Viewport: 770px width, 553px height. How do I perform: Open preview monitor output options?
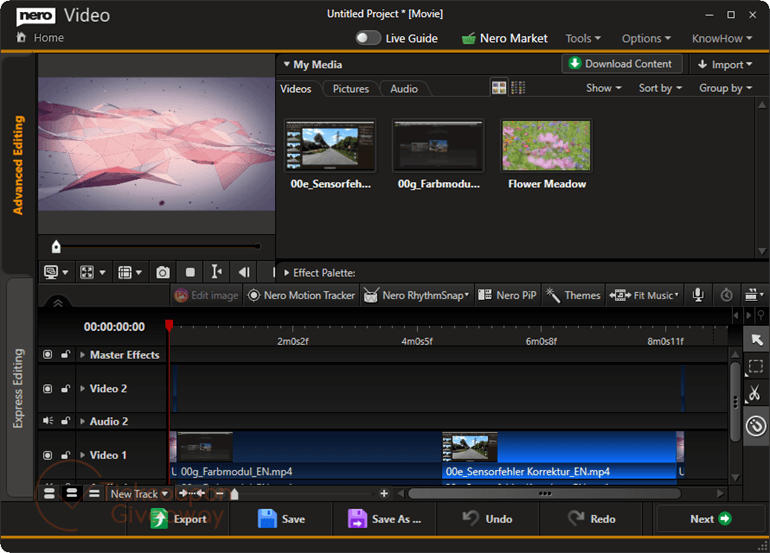click(x=55, y=272)
